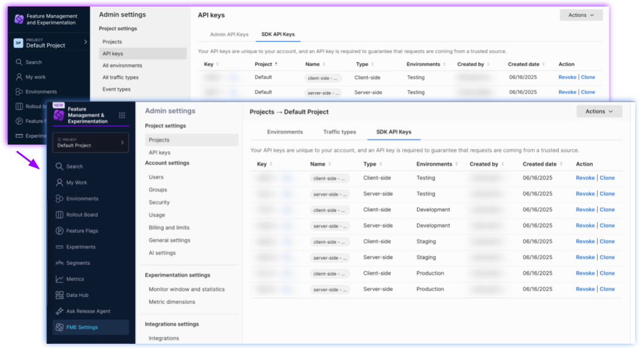Open Ask Release Agent sparkle icon
644x355 pixels.
[59, 311]
